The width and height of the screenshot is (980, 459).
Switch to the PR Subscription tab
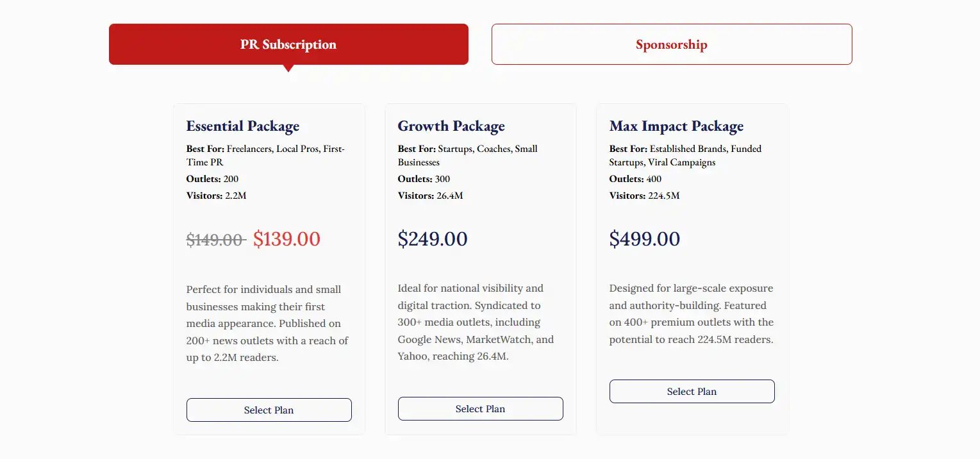pos(288,44)
